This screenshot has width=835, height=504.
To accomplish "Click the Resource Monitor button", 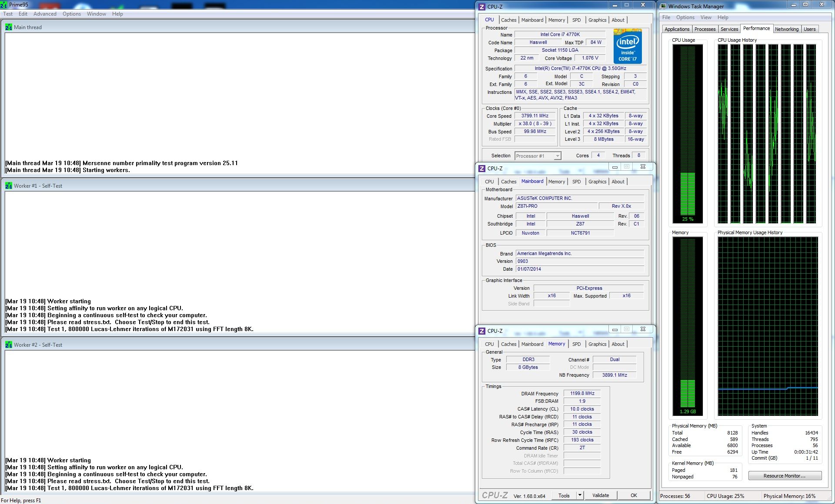I will 785,476.
